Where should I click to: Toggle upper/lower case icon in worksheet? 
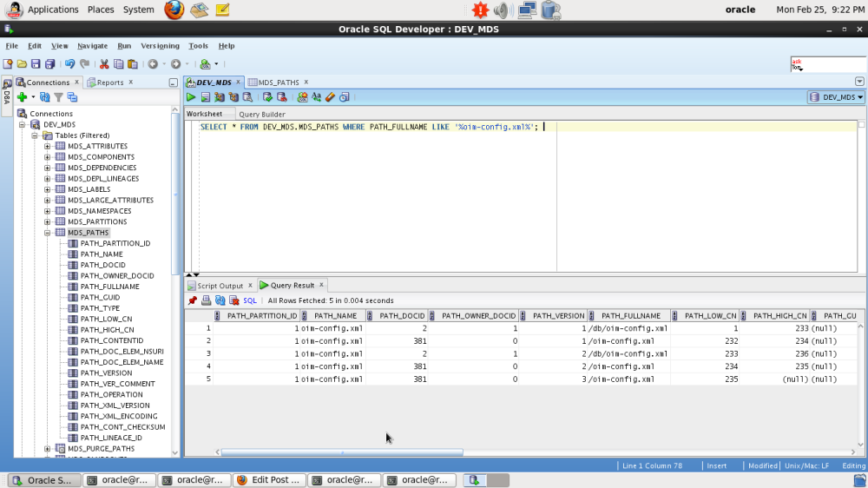pyautogui.click(x=316, y=97)
